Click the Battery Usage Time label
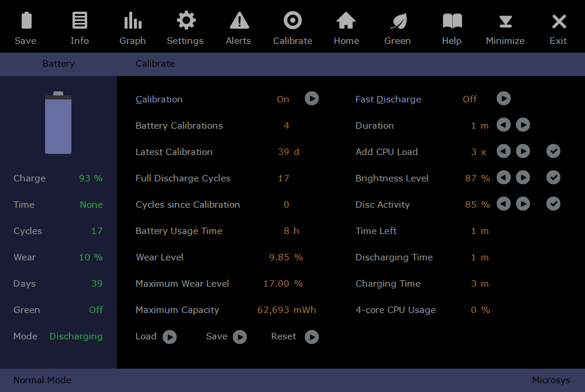585x392 pixels. [178, 231]
